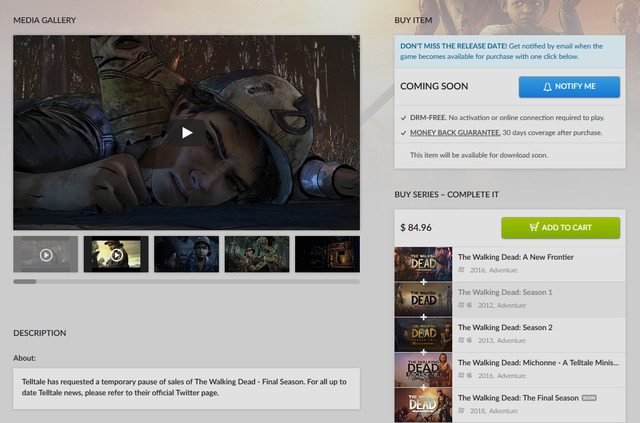640x423 pixels.
Task: Click the MEDIA GALLERY heading
Action: click(44, 20)
